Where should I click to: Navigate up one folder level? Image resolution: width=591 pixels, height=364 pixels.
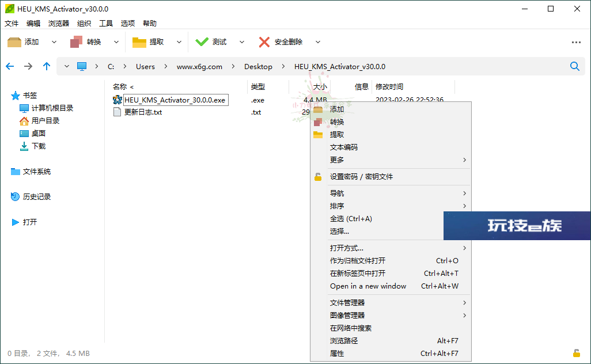(46, 66)
